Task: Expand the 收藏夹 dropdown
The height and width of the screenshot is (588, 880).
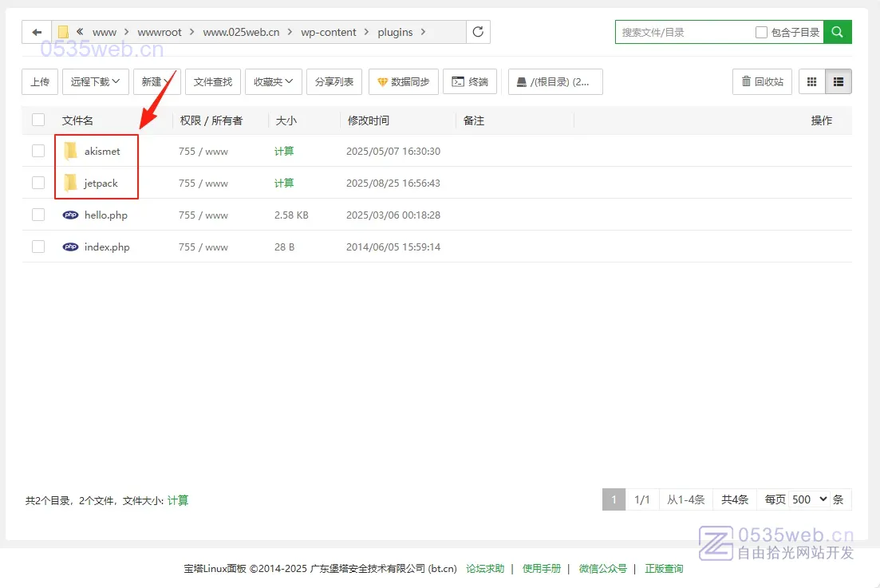Action: click(x=273, y=81)
